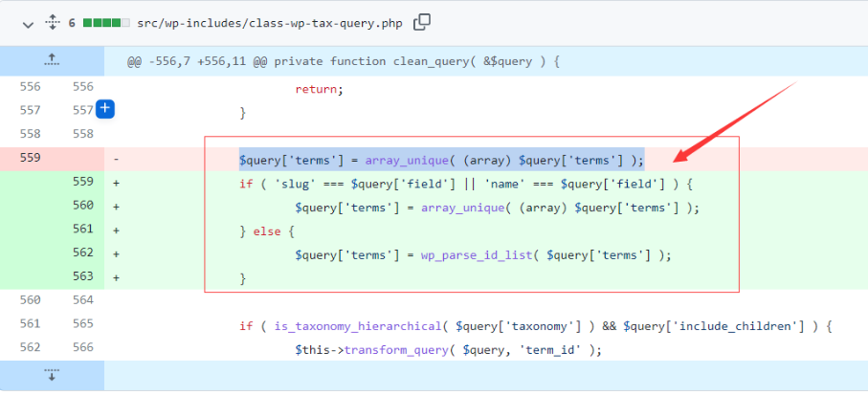This screenshot has width=868, height=395.
Task: Click the 'slug' === $query['field'] condition line
Action: click(x=466, y=184)
